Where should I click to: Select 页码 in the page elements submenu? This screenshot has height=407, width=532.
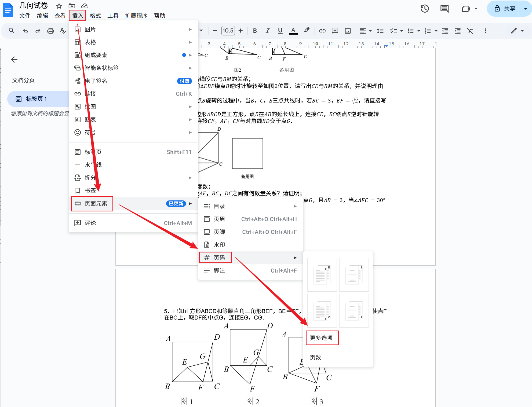pyautogui.click(x=219, y=258)
